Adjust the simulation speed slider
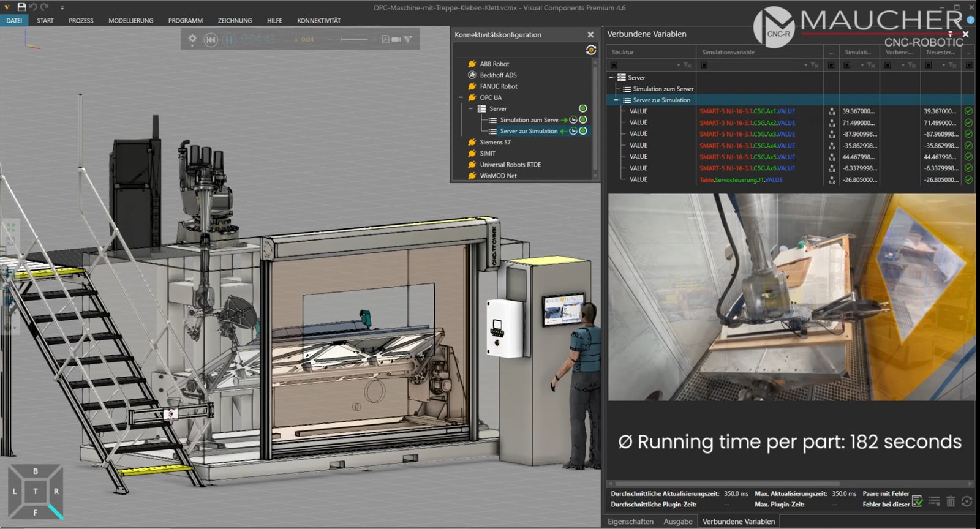The width and height of the screenshot is (980, 529). (x=354, y=39)
